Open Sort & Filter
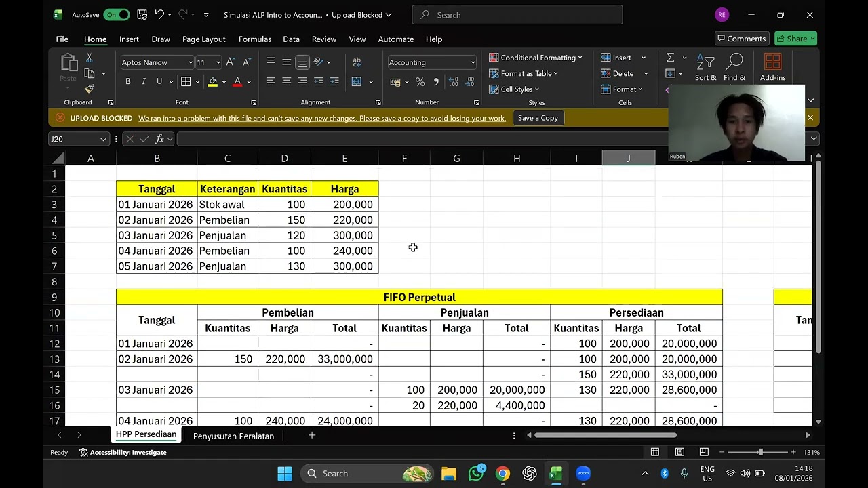This screenshot has width=868, height=488. point(705,68)
